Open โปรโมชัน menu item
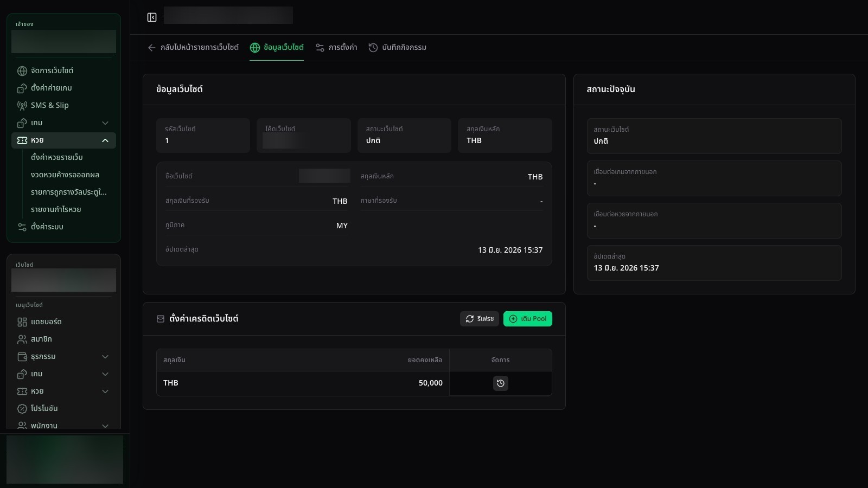 [63, 409]
